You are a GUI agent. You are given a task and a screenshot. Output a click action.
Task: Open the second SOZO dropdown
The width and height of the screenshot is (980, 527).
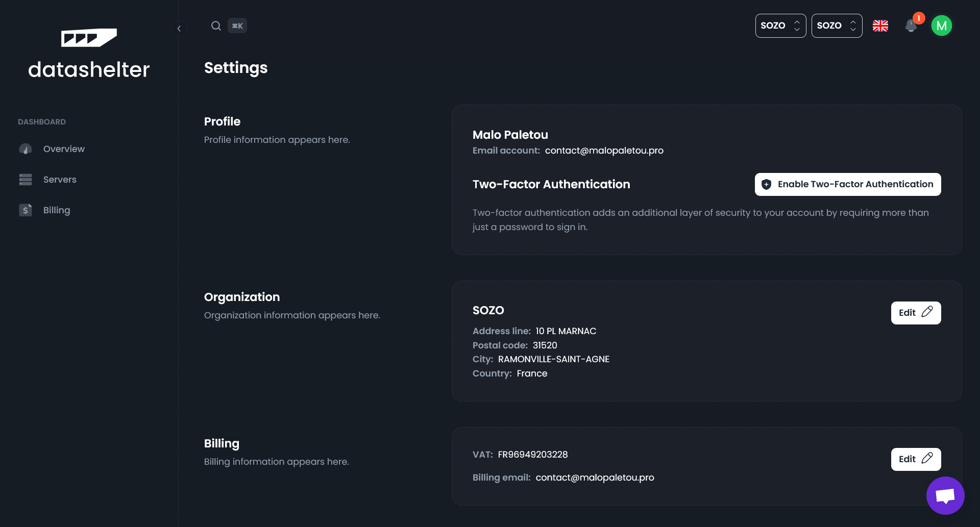tap(837, 26)
